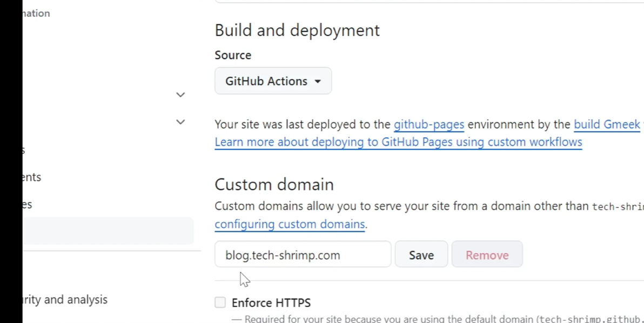Viewport: 644px width, 323px height.
Task: Open the configuring custom domains link
Action: click(x=290, y=224)
